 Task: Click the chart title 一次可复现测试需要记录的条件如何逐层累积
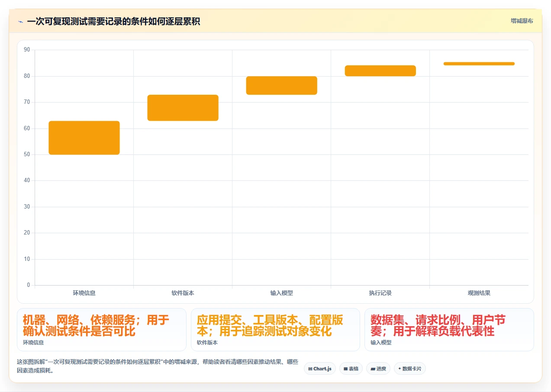coord(113,22)
